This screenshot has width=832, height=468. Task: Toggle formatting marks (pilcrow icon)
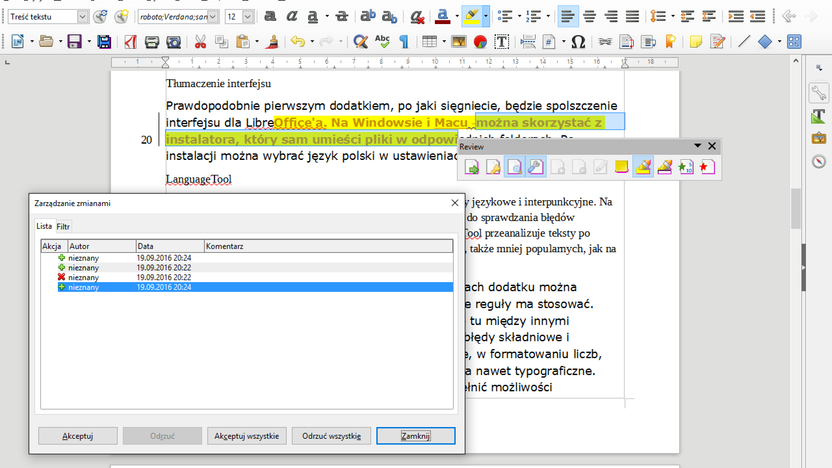coord(404,41)
